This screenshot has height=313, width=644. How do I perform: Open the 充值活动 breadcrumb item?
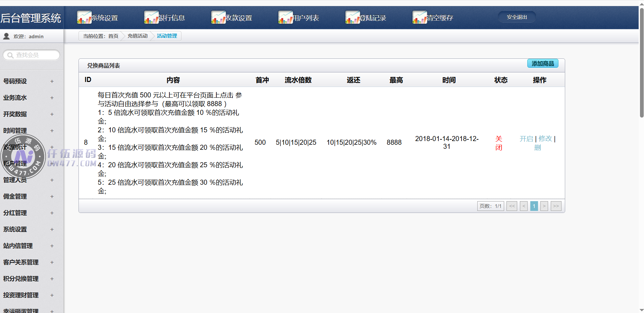point(137,36)
